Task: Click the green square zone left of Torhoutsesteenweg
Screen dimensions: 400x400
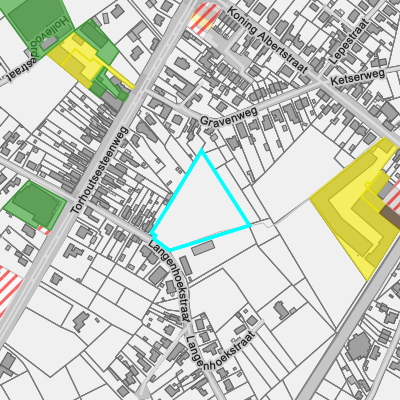Action: 35,204
